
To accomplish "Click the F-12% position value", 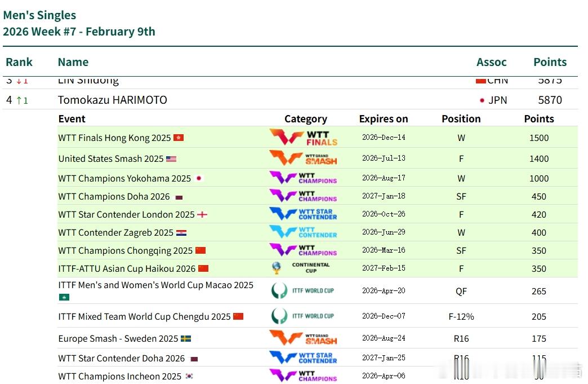I will click(x=461, y=316).
